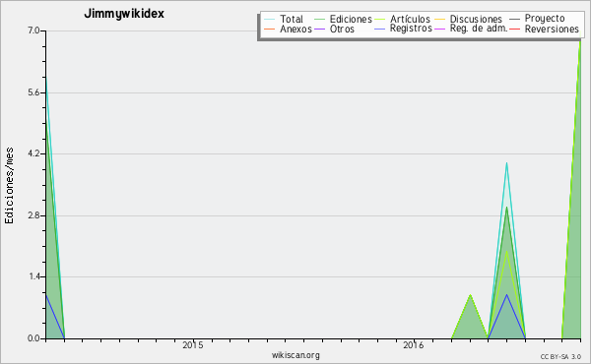The height and width of the screenshot is (364, 591).
Task: Select the Discusiones legend label
Action: pyautogui.click(x=476, y=19)
